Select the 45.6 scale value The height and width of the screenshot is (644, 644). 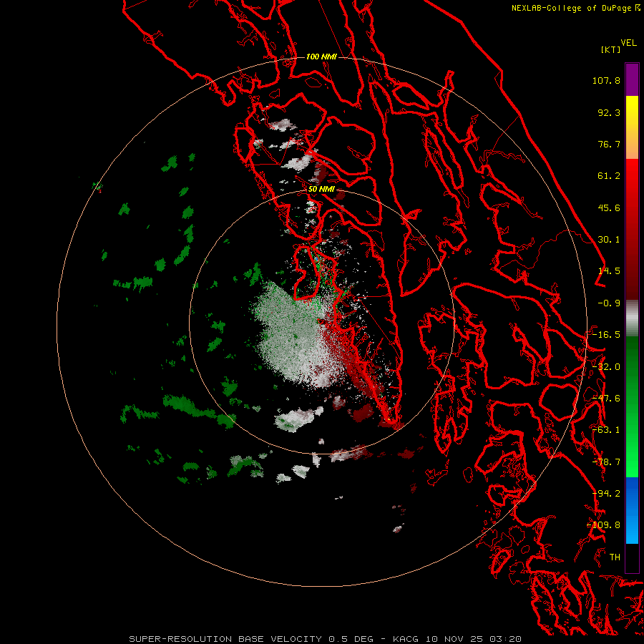coord(609,208)
